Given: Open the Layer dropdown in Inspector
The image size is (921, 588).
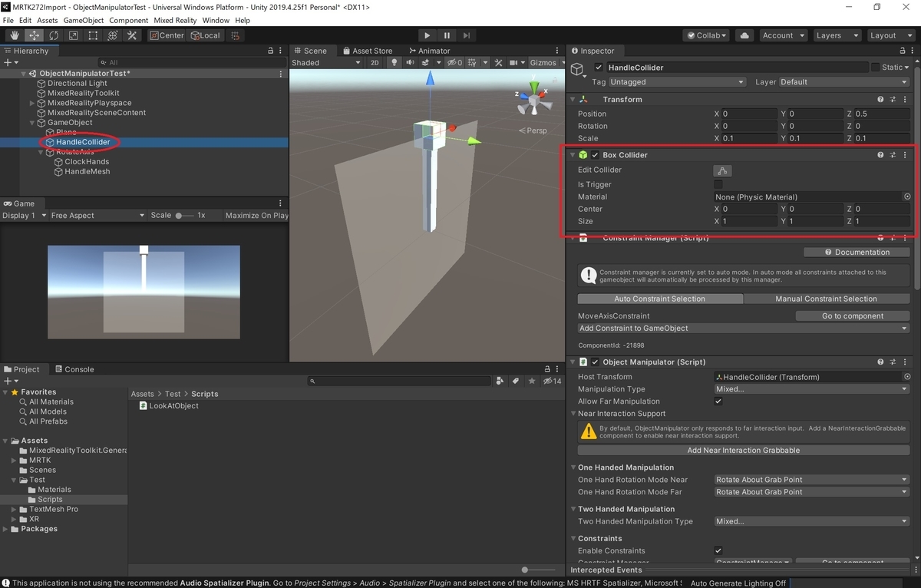Looking at the screenshot, I should (844, 82).
